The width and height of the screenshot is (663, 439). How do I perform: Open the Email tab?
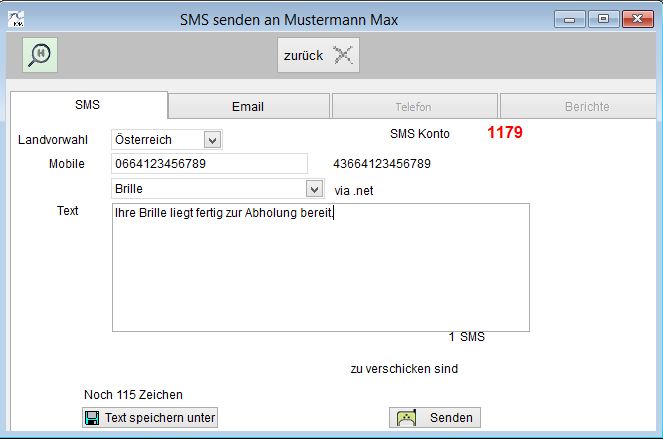[248, 106]
